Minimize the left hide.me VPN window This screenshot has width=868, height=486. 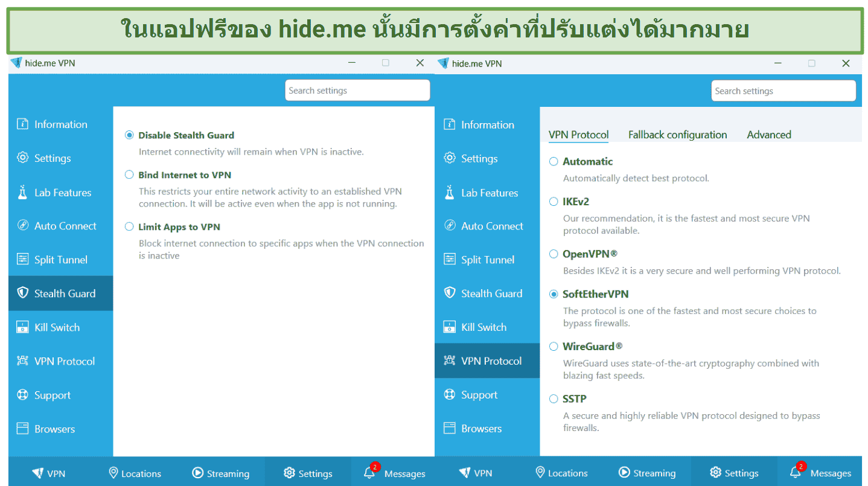click(x=352, y=63)
